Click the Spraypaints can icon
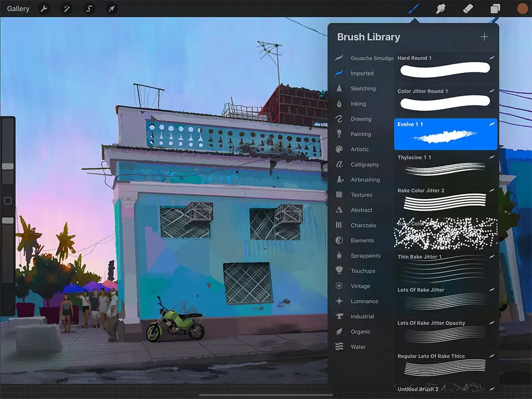Image resolution: width=532 pixels, height=399 pixels. [x=339, y=255]
